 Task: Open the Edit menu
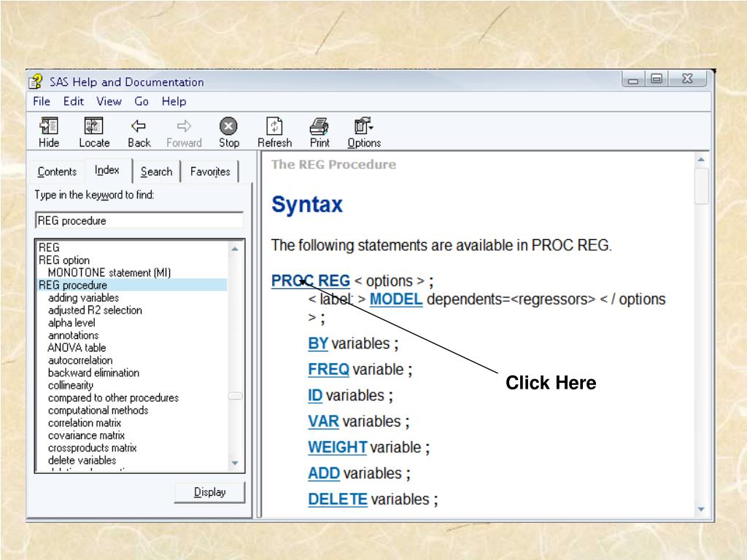(74, 101)
